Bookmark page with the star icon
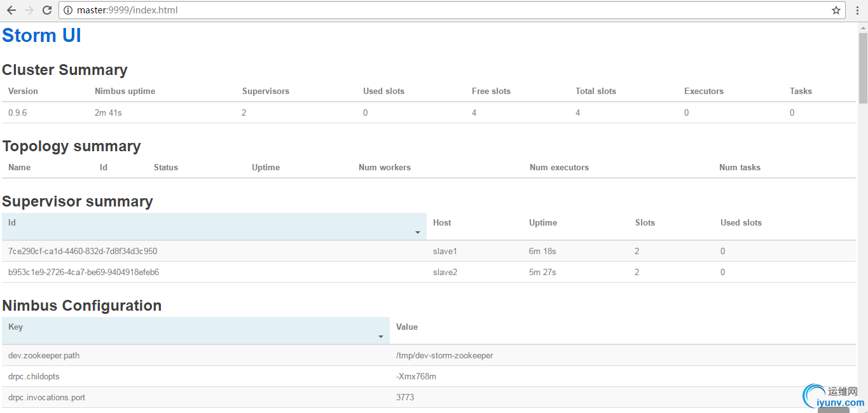 (x=836, y=10)
